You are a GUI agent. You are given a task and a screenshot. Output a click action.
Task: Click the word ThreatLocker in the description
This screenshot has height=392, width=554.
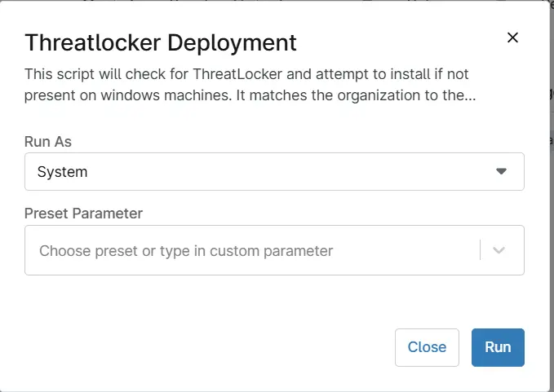tap(237, 74)
